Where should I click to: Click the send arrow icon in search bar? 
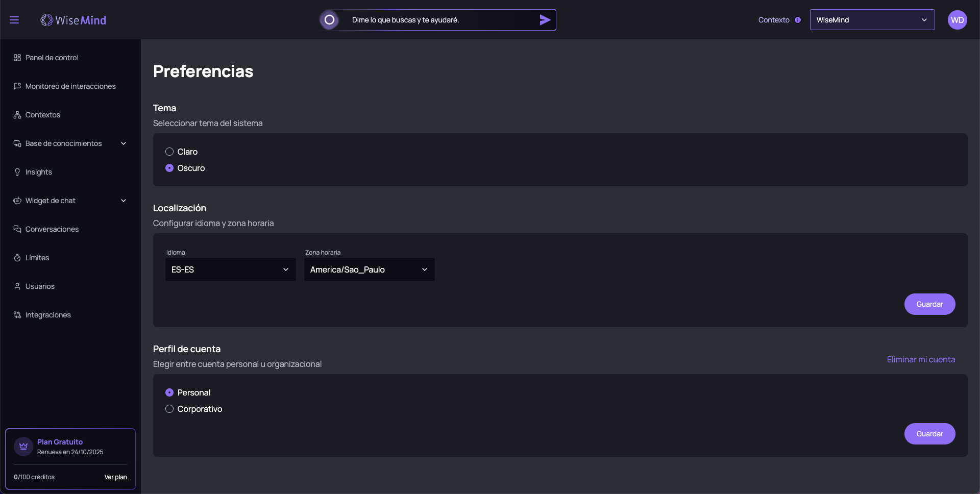545,20
